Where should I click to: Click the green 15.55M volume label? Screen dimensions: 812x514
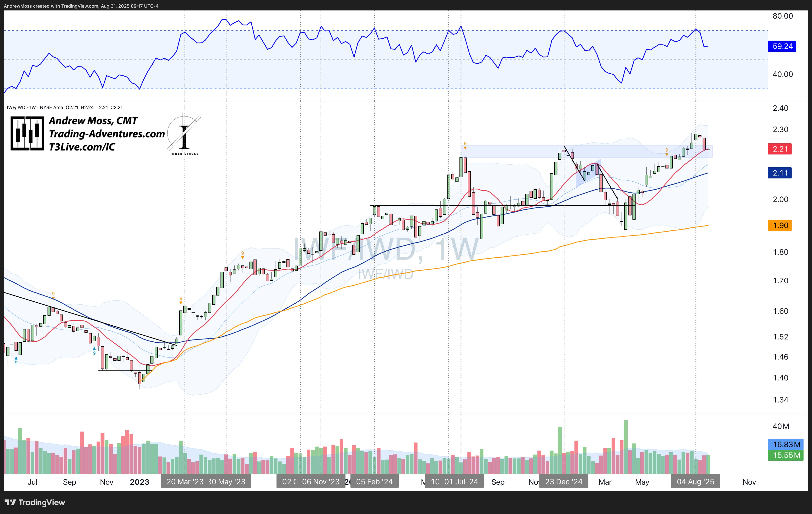pos(785,455)
